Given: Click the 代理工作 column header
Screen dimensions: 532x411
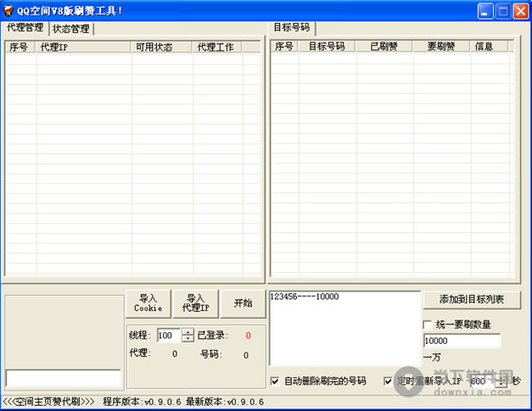Looking at the screenshot, I should click(217, 47).
